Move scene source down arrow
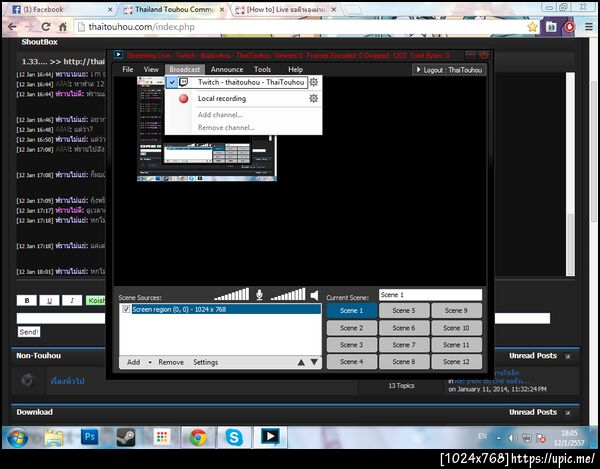Screen dimensions: 600x469 (314, 362)
